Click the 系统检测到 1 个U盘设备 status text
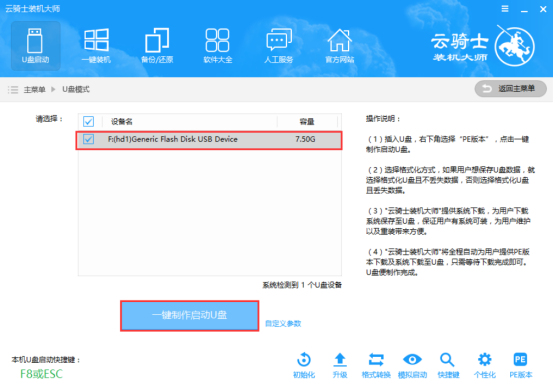The image size is (554, 382). pos(302,285)
